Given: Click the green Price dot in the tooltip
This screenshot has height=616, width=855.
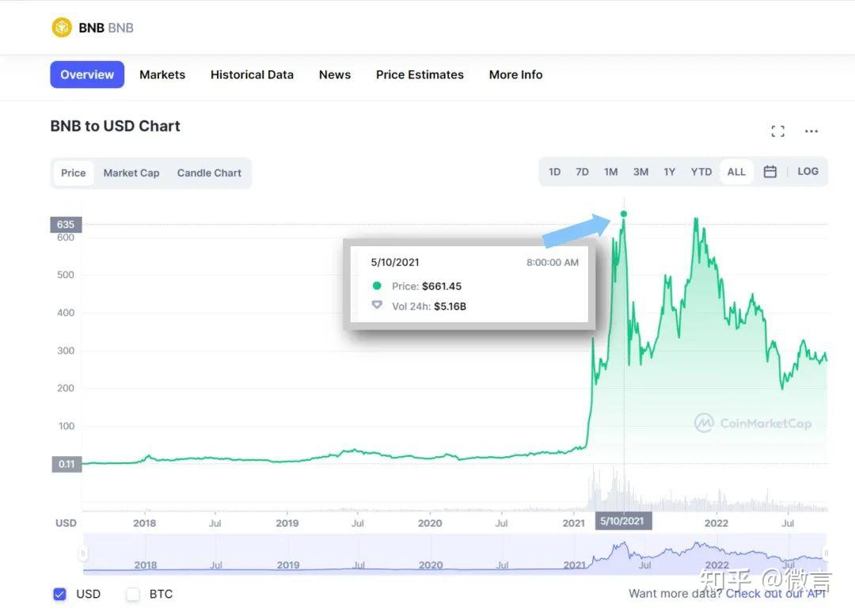Looking at the screenshot, I should coord(376,286).
